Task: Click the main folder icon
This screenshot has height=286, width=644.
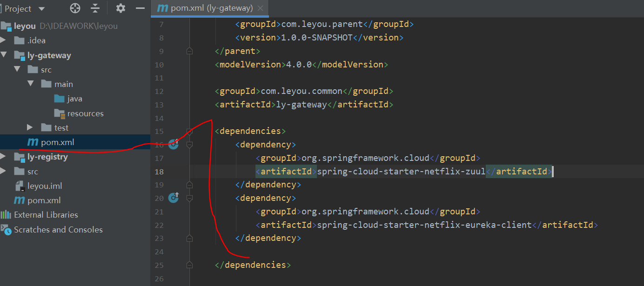Action: click(46, 84)
